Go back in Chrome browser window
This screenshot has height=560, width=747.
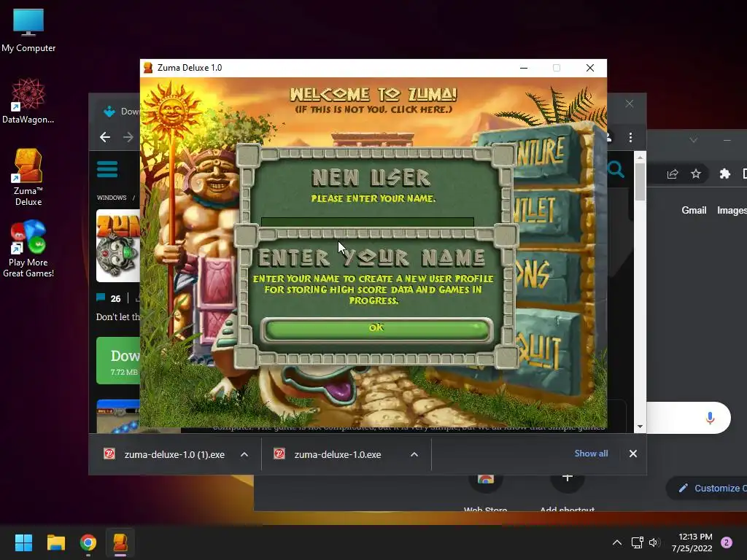pos(105,137)
